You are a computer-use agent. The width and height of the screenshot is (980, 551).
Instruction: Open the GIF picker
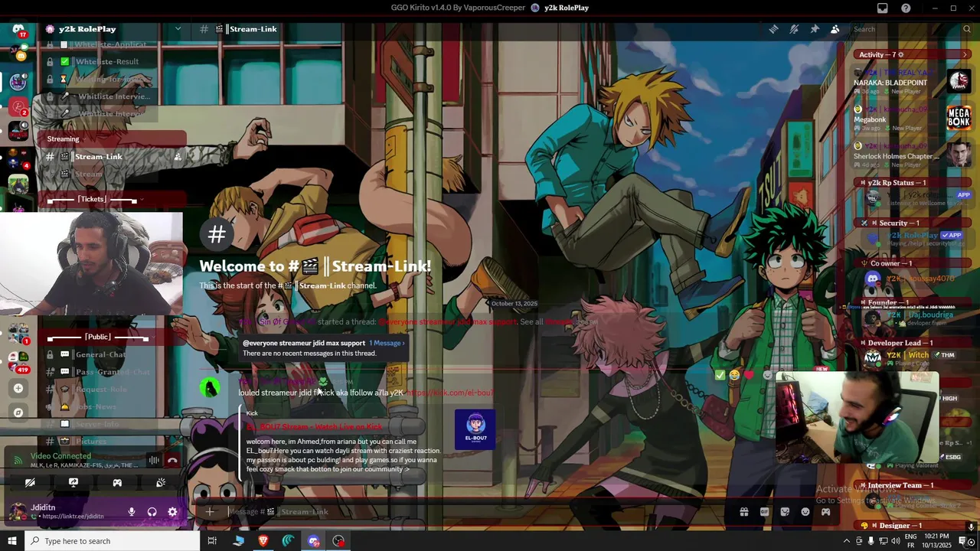[x=764, y=512]
